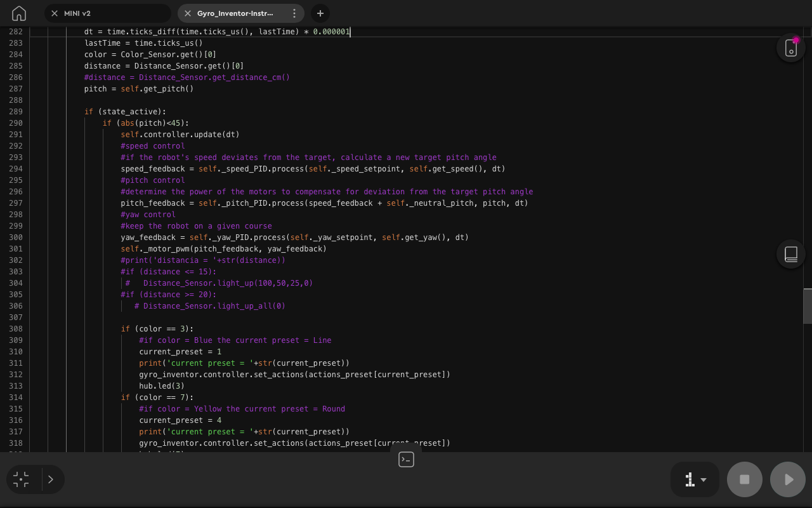Toggle hub connection status indicator

click(790, 47)
